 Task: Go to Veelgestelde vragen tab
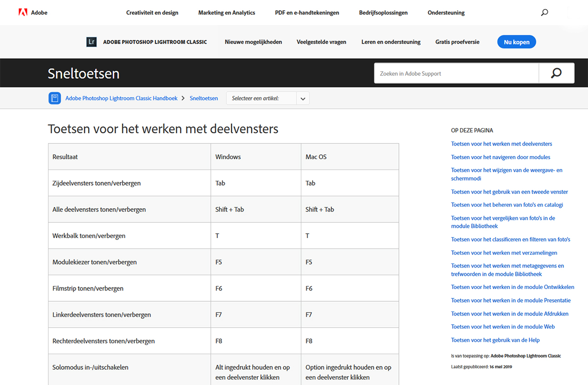pyautogui.click(x=321, y=42)
